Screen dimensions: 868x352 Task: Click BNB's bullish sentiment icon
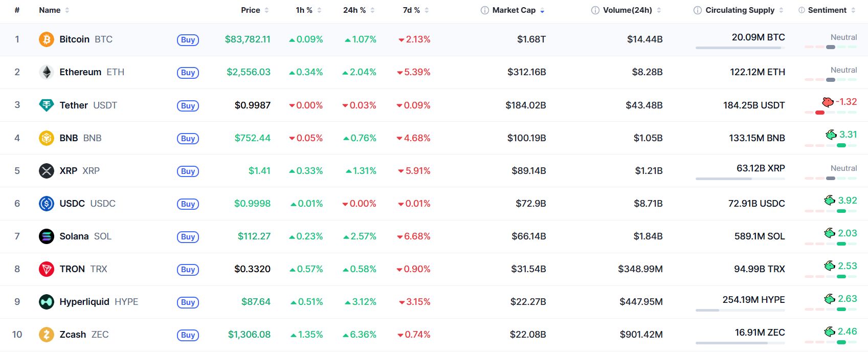click(831, 135)
